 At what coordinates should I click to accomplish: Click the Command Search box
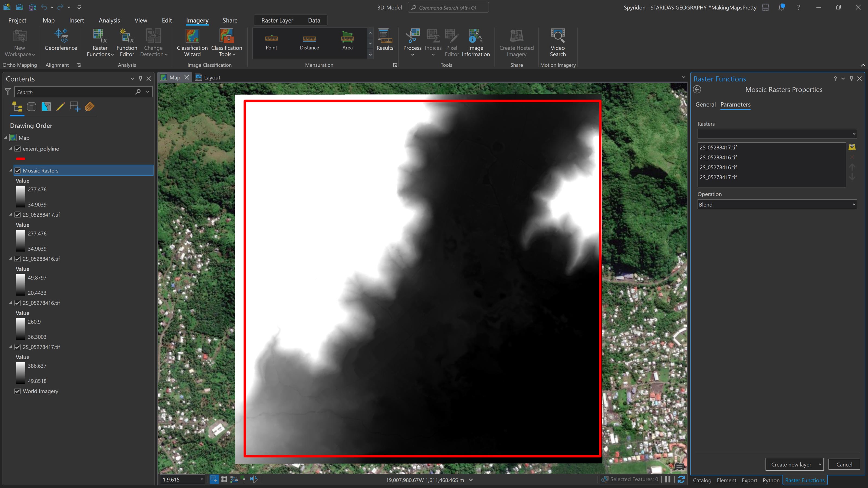(x=448, y=7)
